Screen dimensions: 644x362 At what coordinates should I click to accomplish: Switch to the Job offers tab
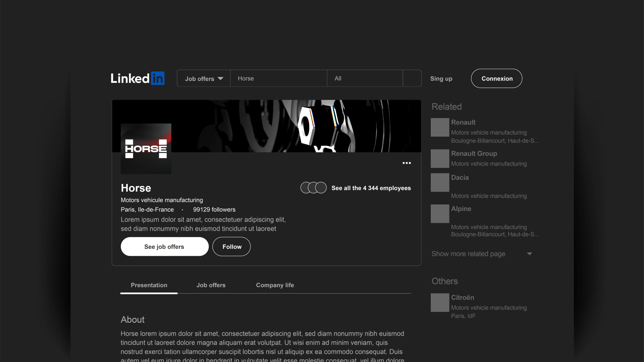pos(211,285)
